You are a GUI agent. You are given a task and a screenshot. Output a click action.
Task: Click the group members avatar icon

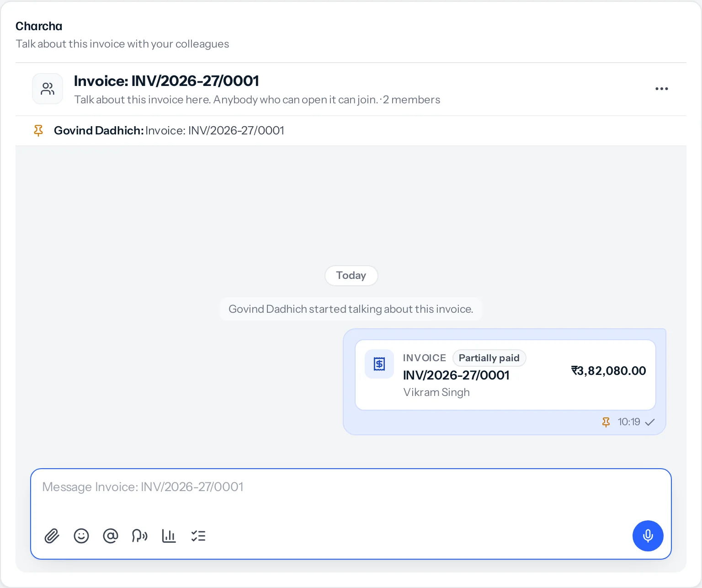pos(48,89)
